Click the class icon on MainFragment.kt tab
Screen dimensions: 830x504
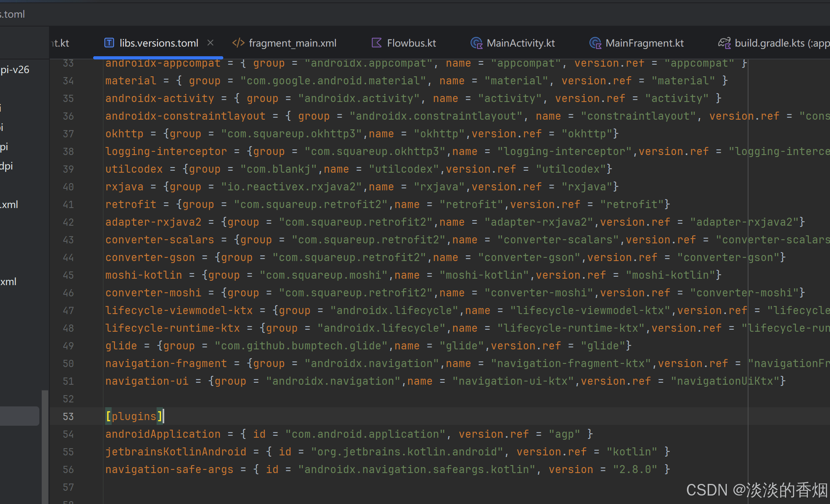[x=595, y=43]
